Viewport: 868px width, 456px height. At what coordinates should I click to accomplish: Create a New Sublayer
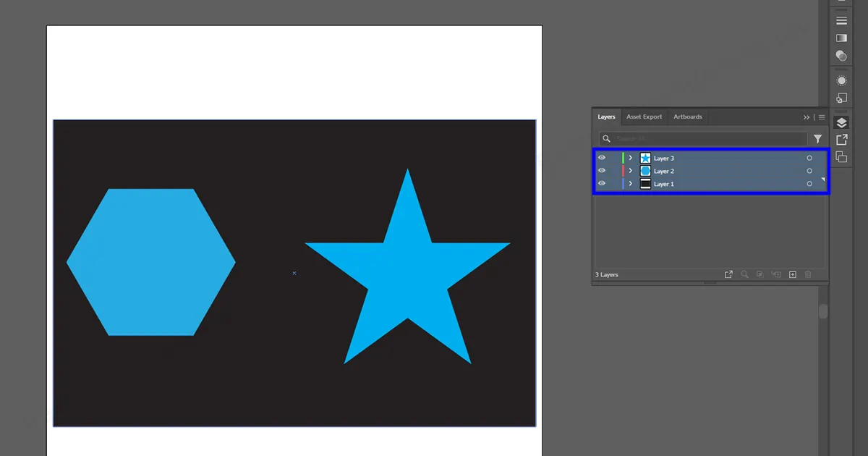tap(776, 274)
